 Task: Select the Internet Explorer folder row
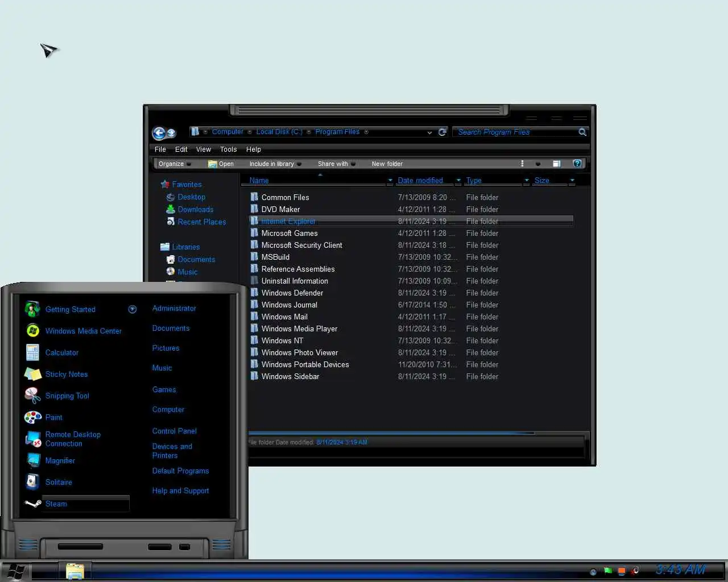tap(411, 221)
